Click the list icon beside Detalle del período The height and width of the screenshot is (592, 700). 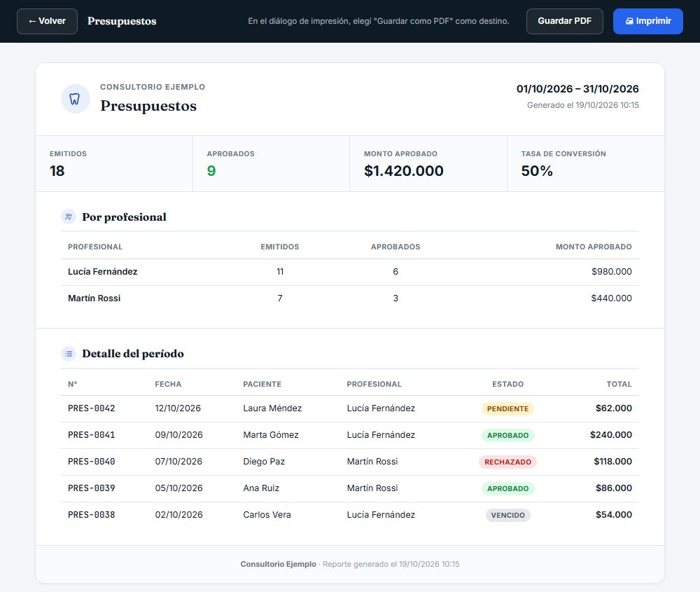(69, 354)
